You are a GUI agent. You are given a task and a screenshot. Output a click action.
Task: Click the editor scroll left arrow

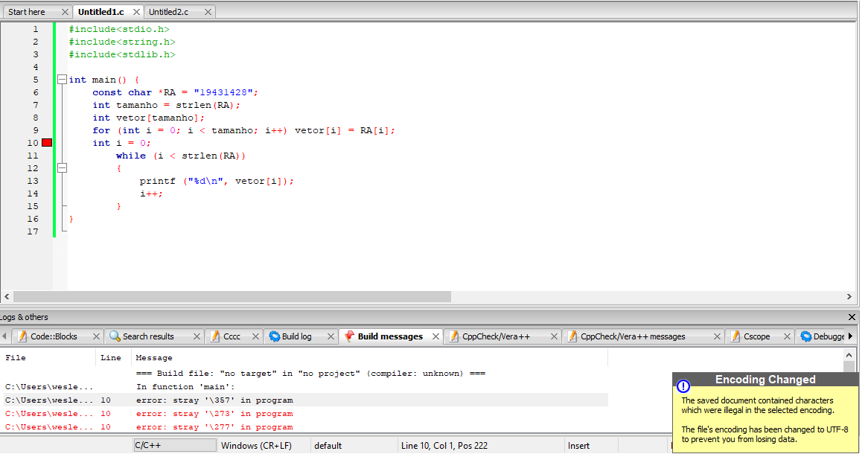point(7,297)
